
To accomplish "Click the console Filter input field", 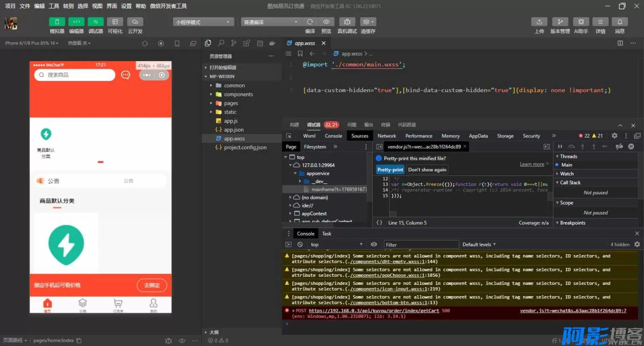I will (x=421, y=245).
